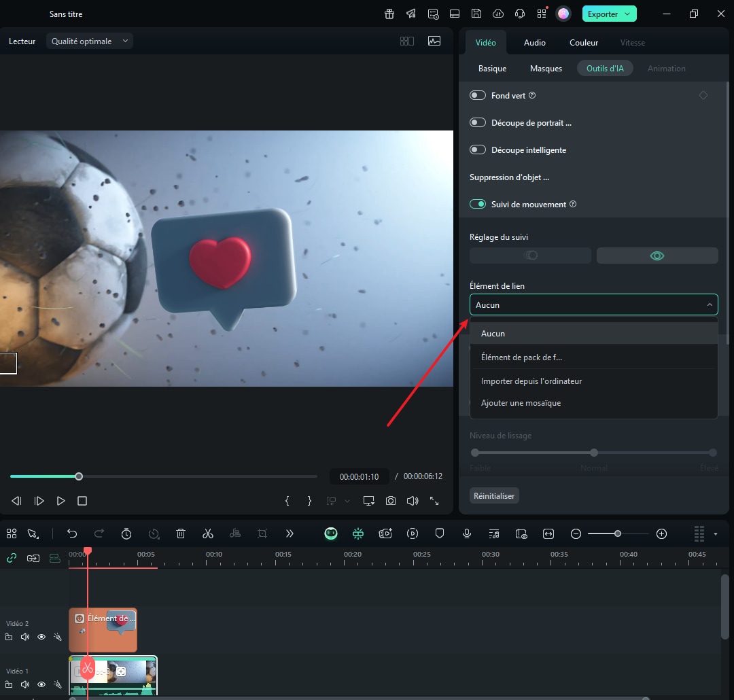Delete selected clip with trash icon
734x700 pixels.
[x=181, y=533]
